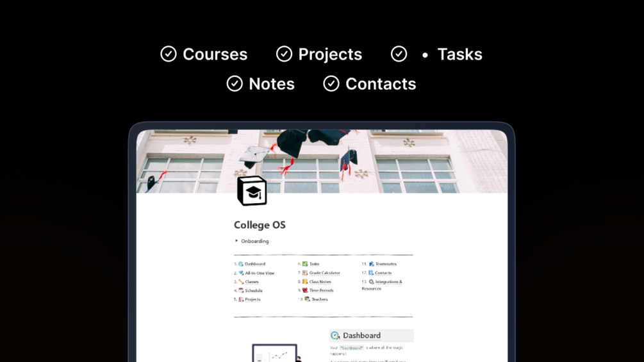Click the checkmark circle beside Contacts

click(x=331, y=84)
